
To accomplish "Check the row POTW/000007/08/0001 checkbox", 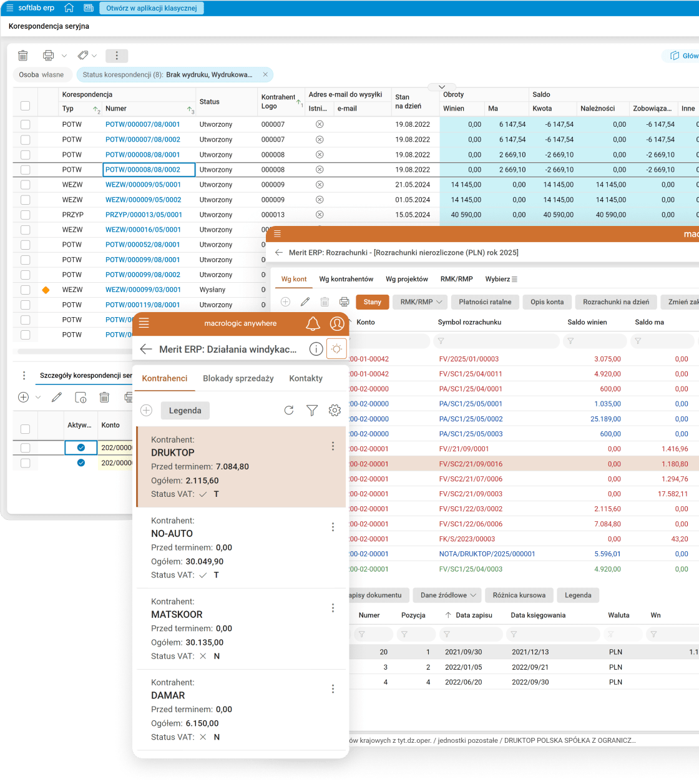I will click(x=25, y=125).
